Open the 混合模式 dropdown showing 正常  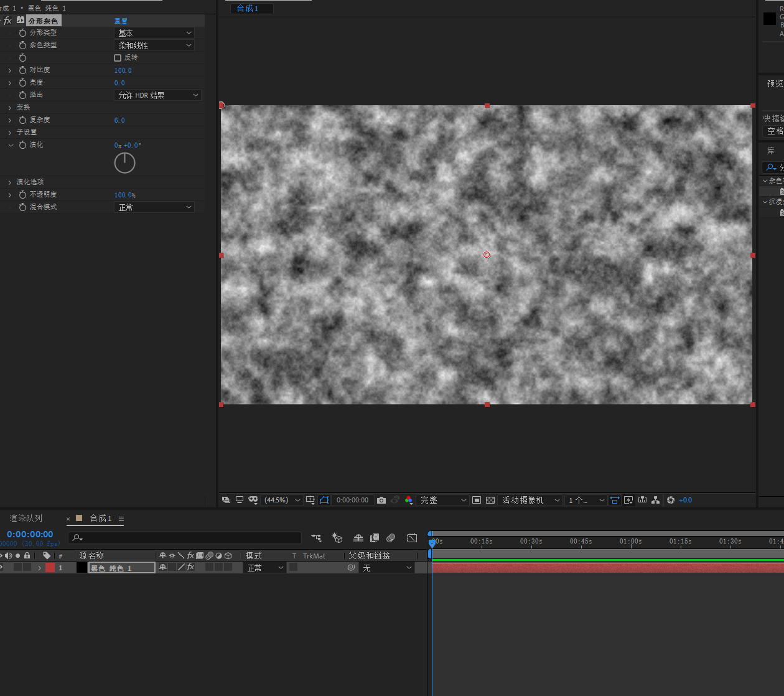154,207
